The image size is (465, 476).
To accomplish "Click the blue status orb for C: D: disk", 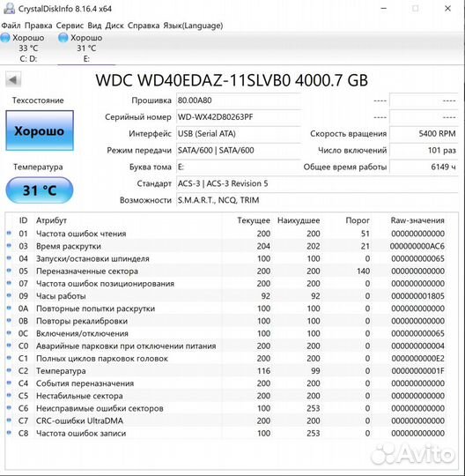I will tap(5, 38).
